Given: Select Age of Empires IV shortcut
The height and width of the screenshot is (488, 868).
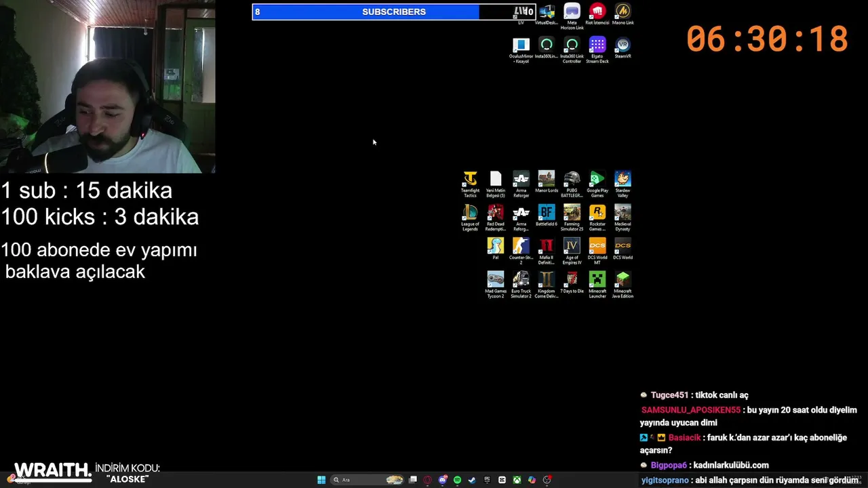Looking at the screenshot, I should 572,251.
